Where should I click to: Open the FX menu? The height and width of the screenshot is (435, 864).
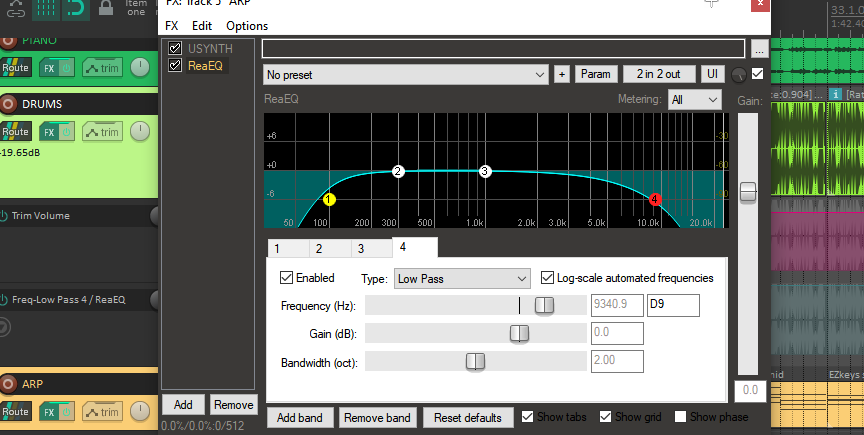[171, 26]
